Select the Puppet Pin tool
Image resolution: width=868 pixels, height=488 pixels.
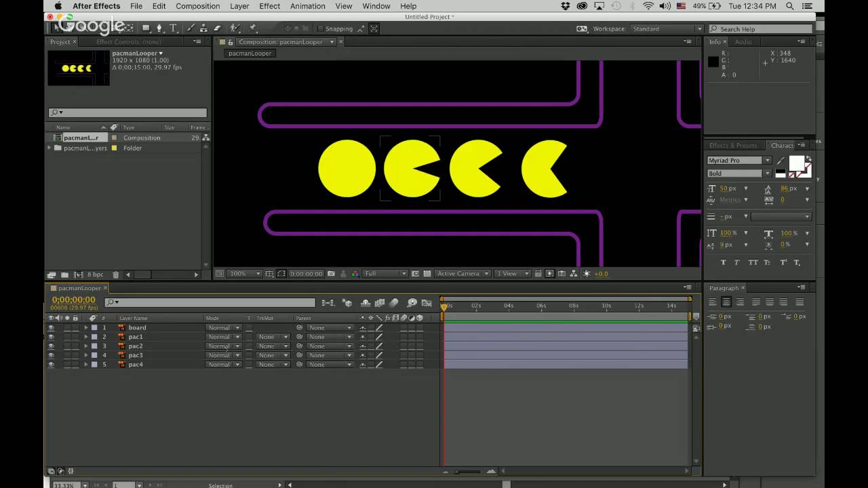[x=252, y=28]
